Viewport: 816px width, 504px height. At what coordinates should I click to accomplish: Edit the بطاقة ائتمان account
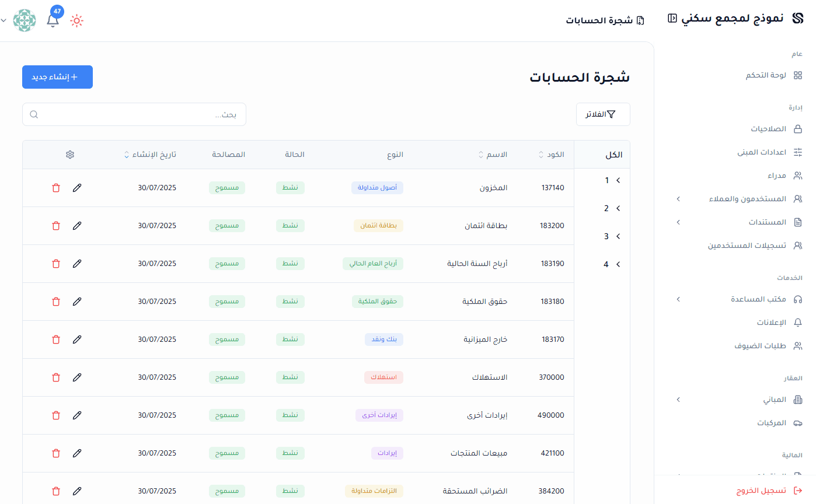point(77,226)
